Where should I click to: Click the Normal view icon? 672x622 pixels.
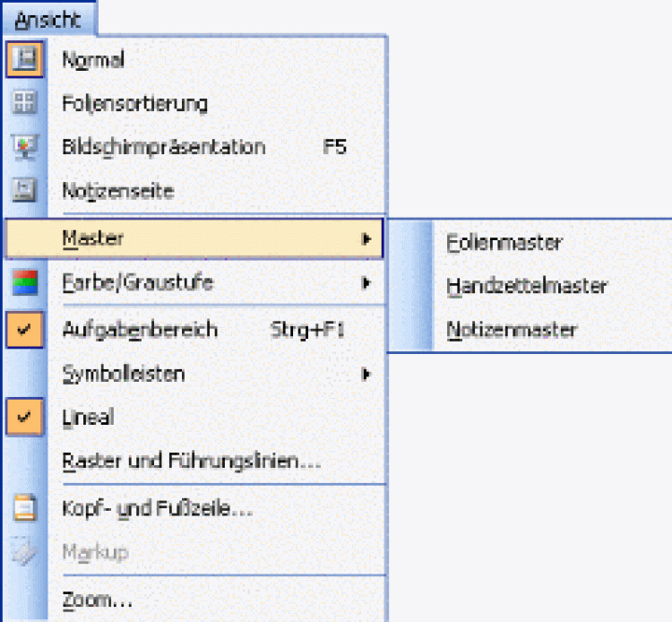25,60
